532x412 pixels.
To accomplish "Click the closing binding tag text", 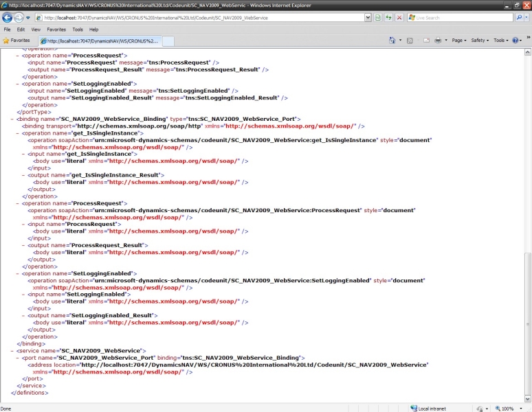I will point(31,343).
